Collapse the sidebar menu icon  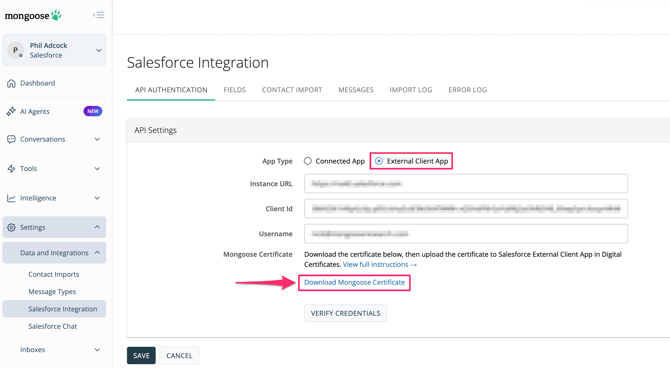[99, 15]
